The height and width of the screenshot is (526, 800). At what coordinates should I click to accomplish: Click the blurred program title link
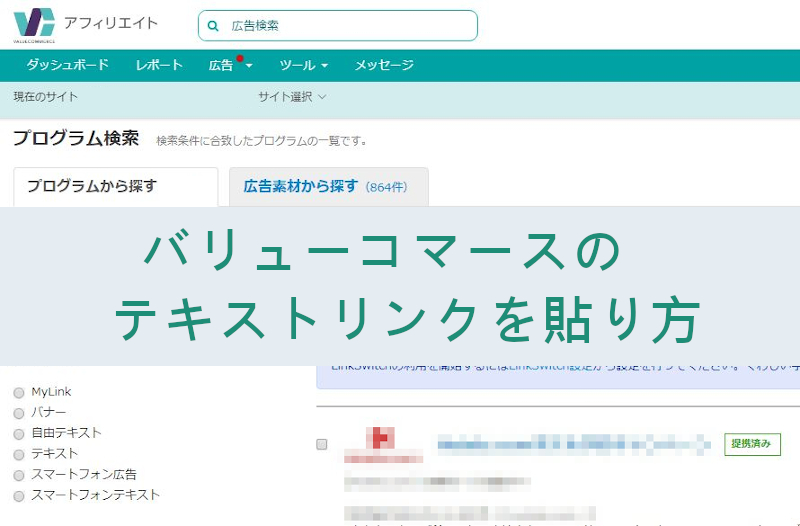[x=574, y=444]
